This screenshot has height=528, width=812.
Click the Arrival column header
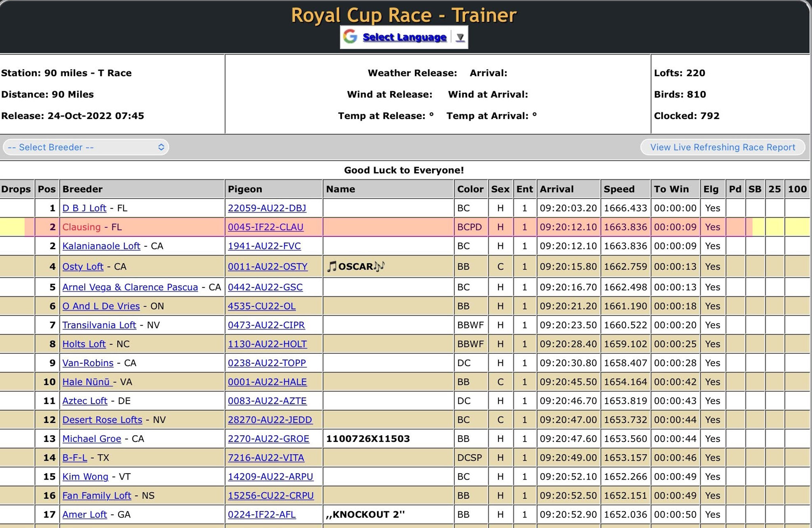pos(557,189)
